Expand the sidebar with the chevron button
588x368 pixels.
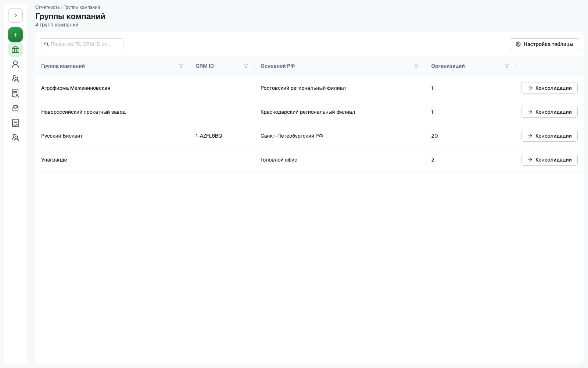(x=15, y=15)
